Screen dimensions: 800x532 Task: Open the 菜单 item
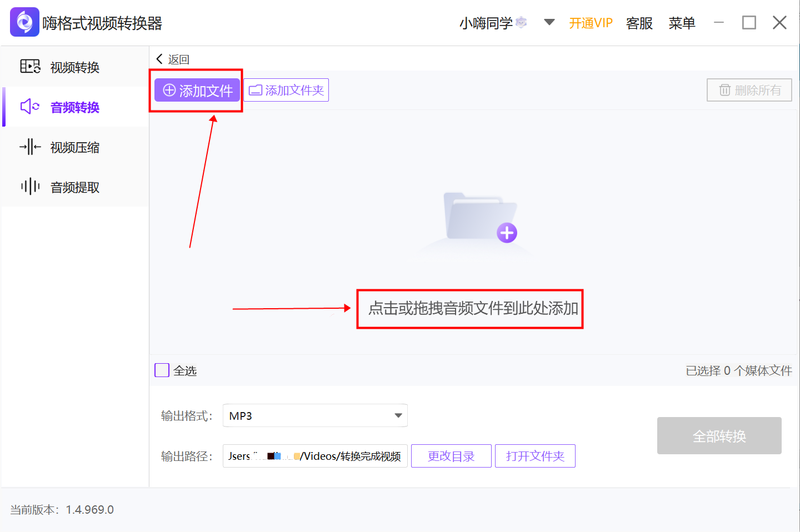point(682,23)
